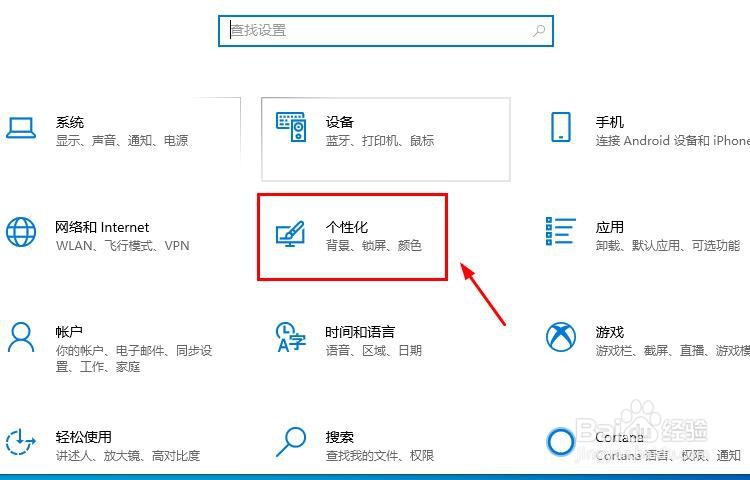This screenshot has height=480, width=750.
Task: Click the 搜索 heading
Action: (x=340, y=437)
